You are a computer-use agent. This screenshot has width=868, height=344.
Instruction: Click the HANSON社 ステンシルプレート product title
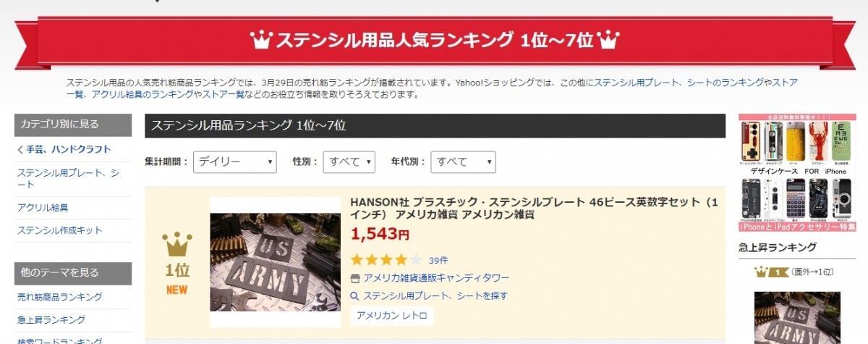(534, 208)
